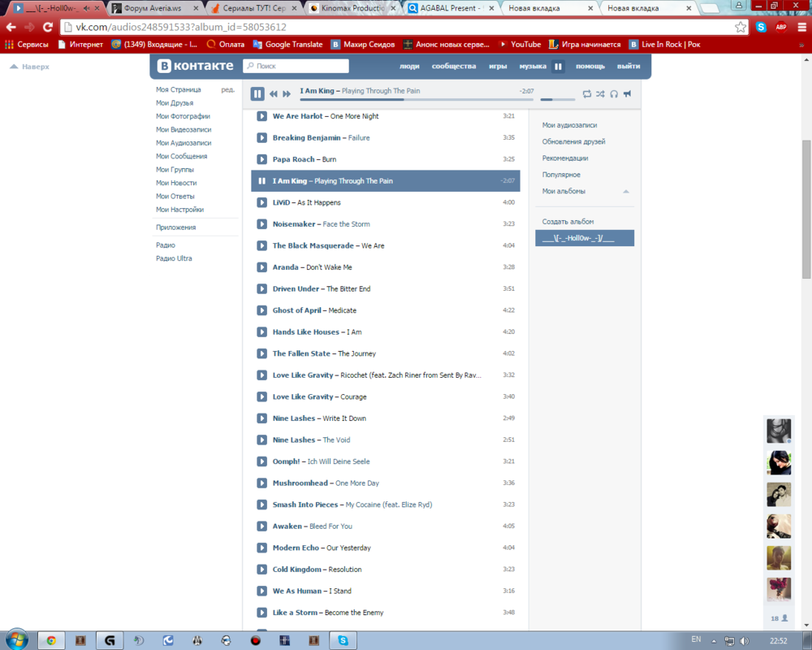Toggle shuffle playback mode
Viewport: 812px width, 650px height.
point(600,94)
